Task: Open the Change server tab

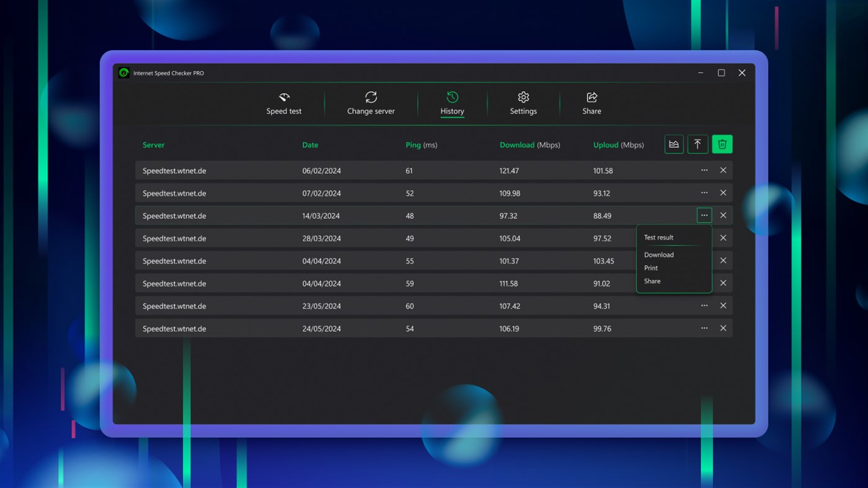Action: 371,104
